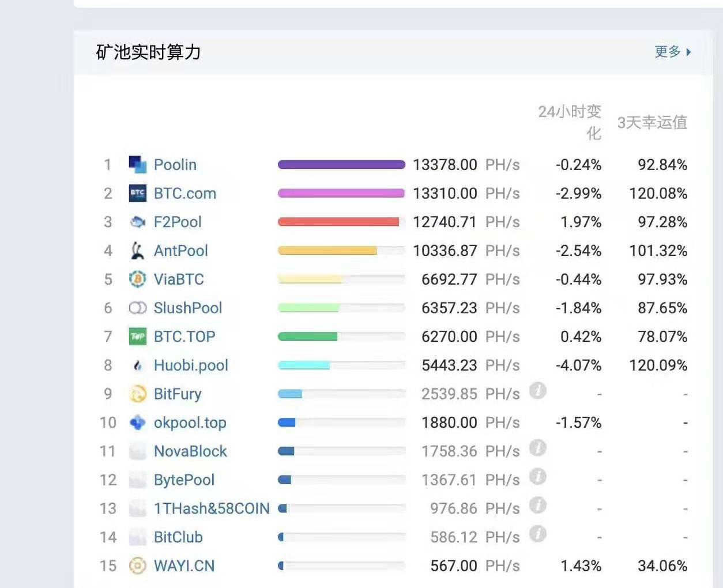The width and height of the screenshot is (723, 588).
Task: Open the AntPool pool link
Action: [x=181, y=251]
